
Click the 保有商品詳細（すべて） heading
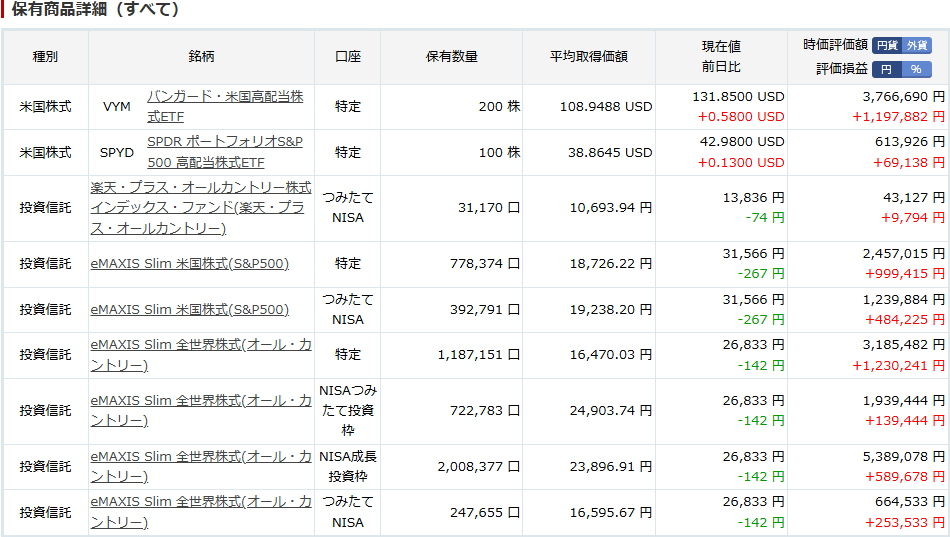pos(95,9)
